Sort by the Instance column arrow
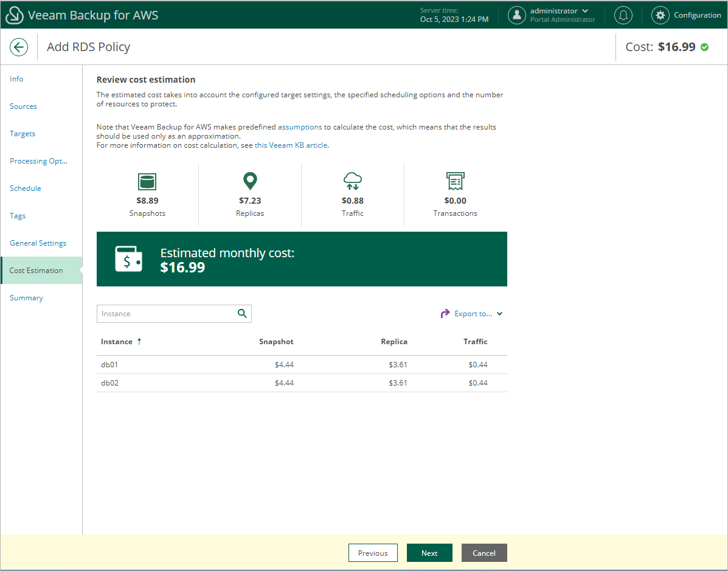 tap(139, 341)
